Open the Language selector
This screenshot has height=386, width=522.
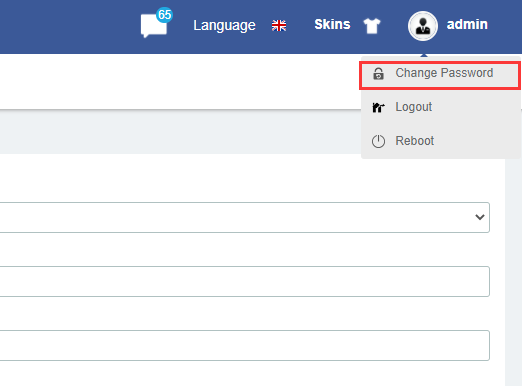224,25
